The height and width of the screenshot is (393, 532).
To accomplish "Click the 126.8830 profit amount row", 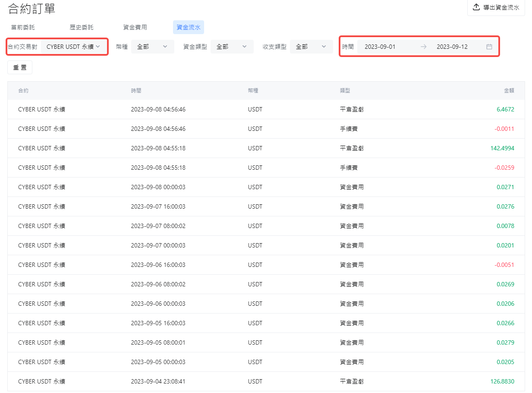I will click(x=266, y=381).
